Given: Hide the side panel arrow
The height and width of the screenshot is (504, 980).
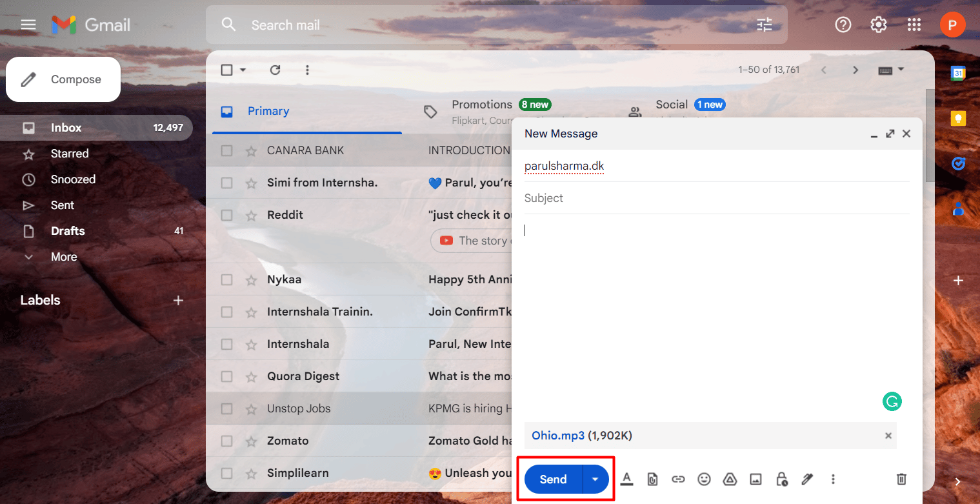Looking at the screenshot, I should [958, 482].
